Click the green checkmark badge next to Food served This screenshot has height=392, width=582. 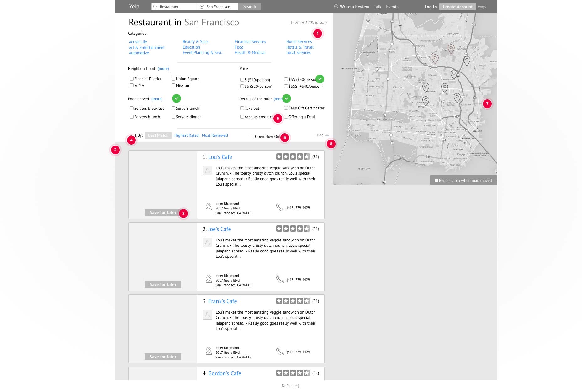177,98
